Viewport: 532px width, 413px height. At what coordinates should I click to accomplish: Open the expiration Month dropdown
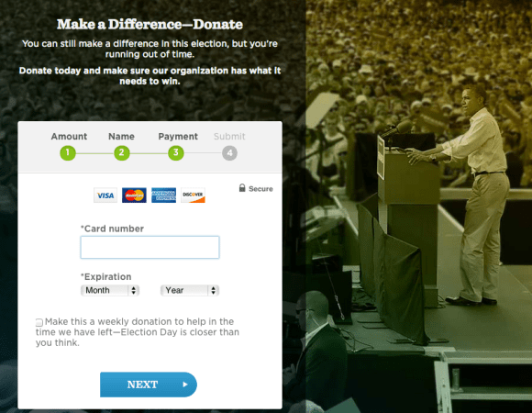tap(110, 291)
